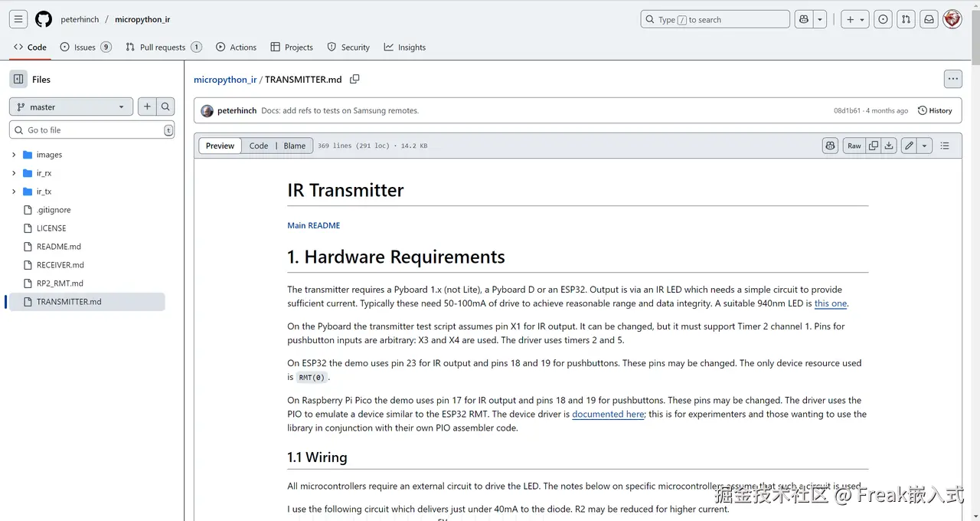The height and width of the screenshot is (521, 980).
Task: Open the ir_tx folder
Action: click(x=44, y=192)
